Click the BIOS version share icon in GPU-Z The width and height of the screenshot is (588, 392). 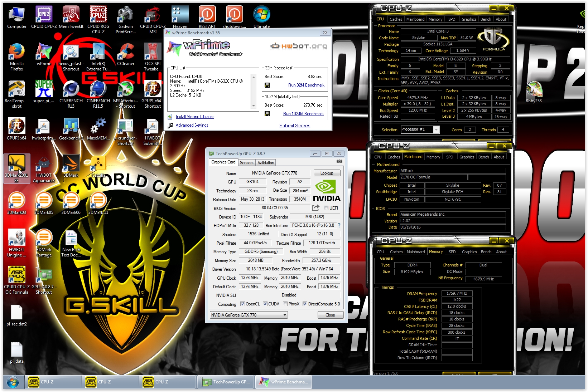tap(315, 208)
